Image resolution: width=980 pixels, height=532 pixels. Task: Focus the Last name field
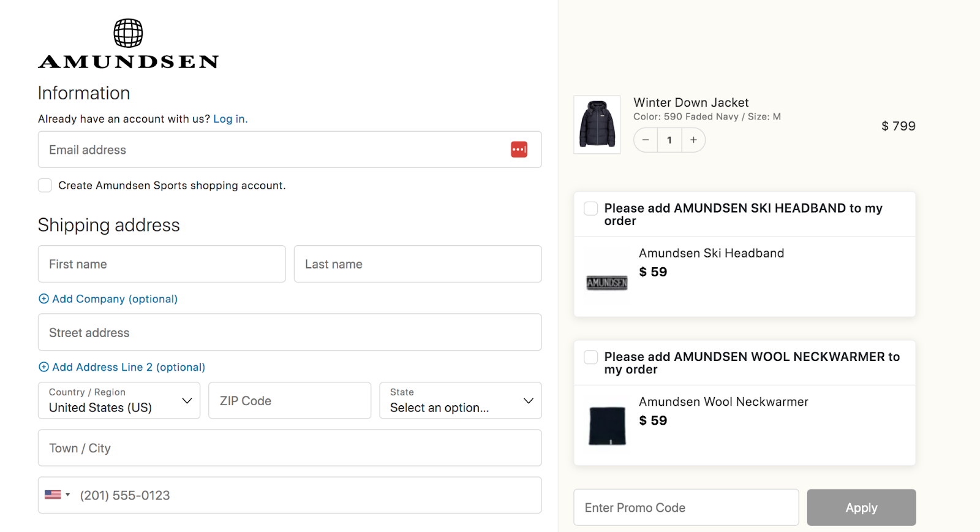[418, 264]
